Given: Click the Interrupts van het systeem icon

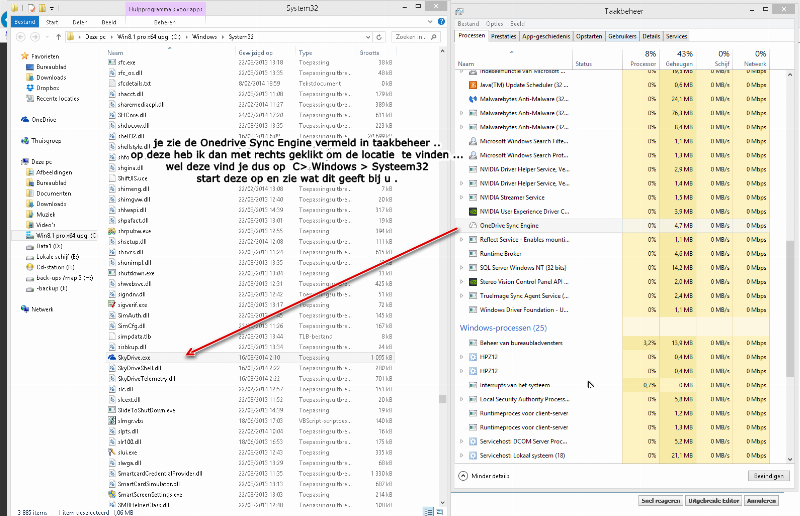Looking at the screenshot, I should 473,385.
